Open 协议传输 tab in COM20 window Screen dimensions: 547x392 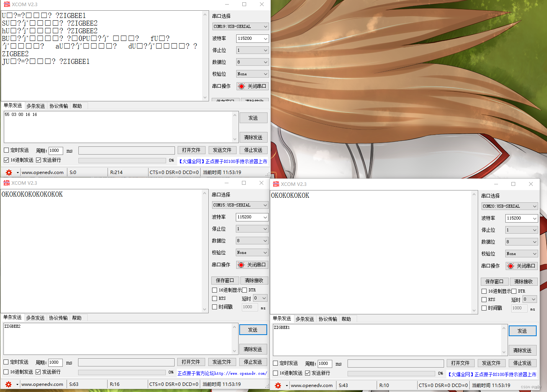point(328,319)
